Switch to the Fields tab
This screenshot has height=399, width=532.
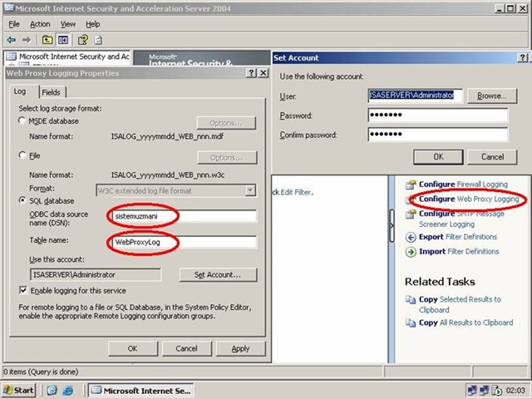(x=52, y=92)
